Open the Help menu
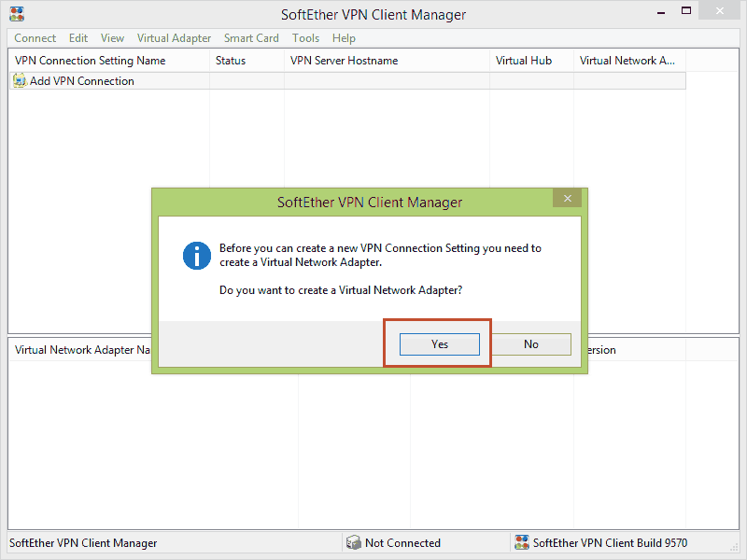Image resolution: width=747 pixels, height=560 pixels. pyautogui.click(x=344, y=38)
